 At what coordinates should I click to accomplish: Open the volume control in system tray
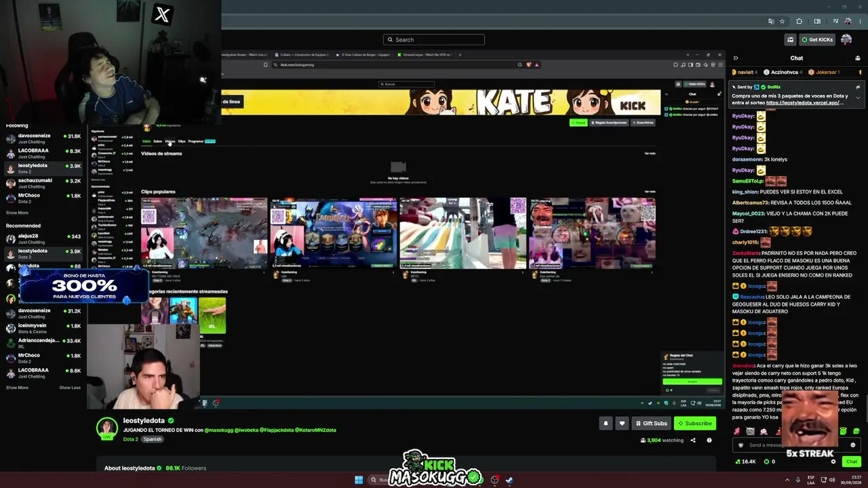tap(833, 480)
